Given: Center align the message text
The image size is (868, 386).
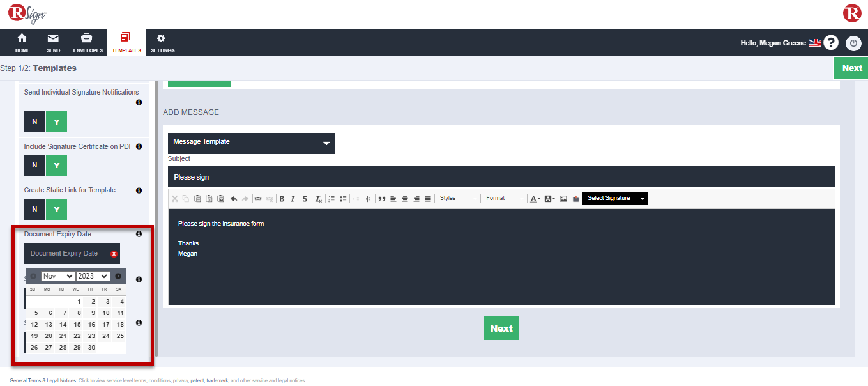Looking at the screenshot, I should click(x=405, y=198).
